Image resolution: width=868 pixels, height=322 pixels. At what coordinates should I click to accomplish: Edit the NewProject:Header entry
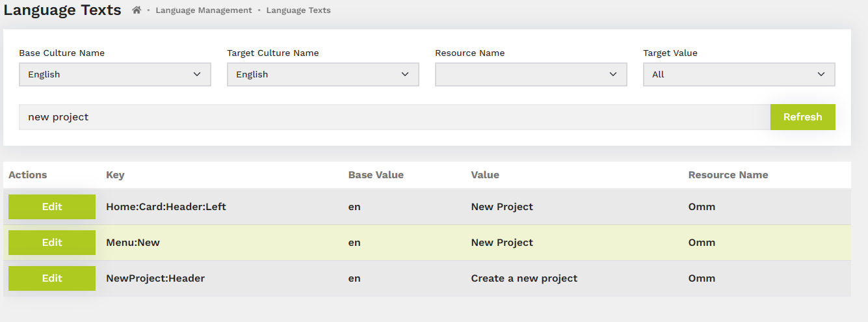click(x=52, y=278)
